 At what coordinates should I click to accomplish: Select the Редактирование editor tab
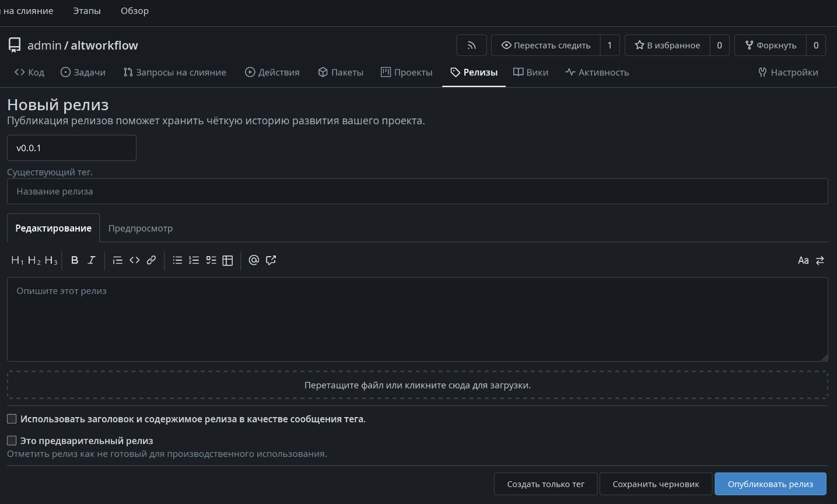tap(53, 228)
